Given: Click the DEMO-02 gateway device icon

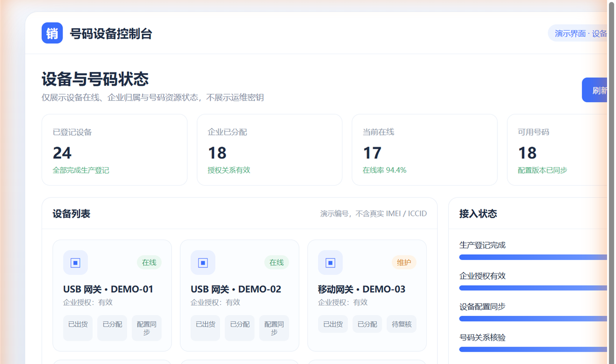Looking at the screenshot, I should tap(203, 262).
